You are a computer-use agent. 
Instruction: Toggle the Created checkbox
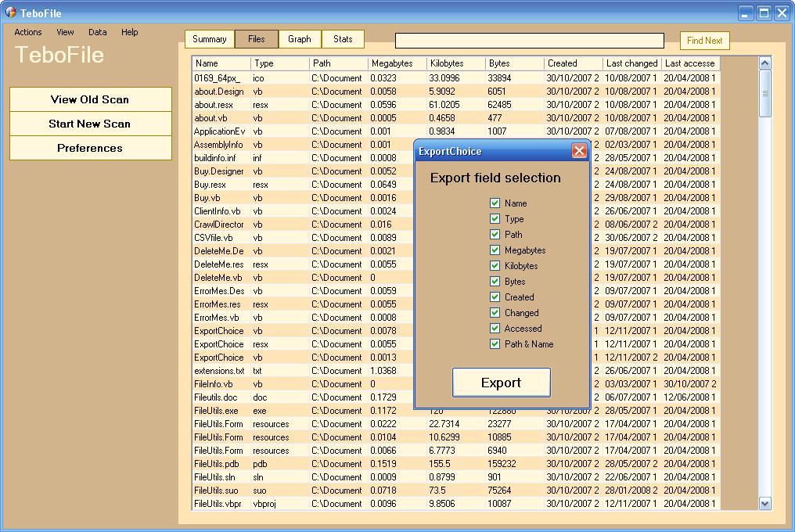click(x=495, y=297)
